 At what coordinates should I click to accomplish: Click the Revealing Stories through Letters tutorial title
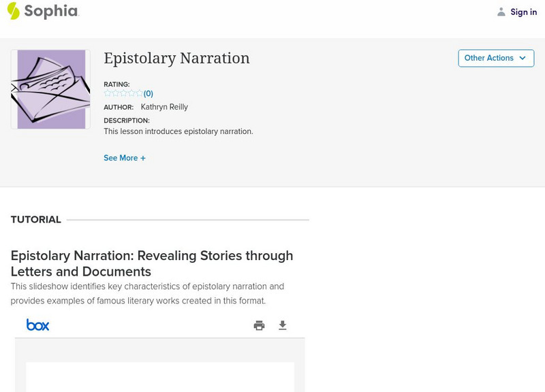152,263
